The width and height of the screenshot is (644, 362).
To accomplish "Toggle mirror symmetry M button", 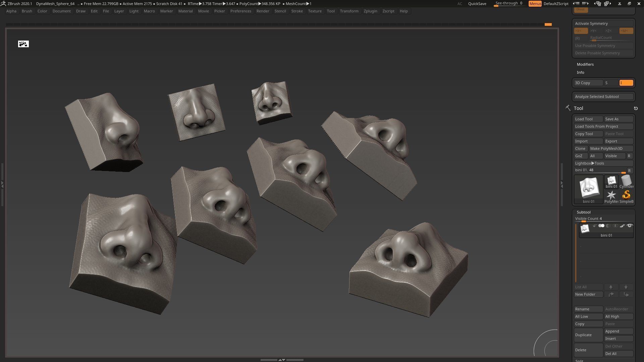I will click(x=626, y=31).
